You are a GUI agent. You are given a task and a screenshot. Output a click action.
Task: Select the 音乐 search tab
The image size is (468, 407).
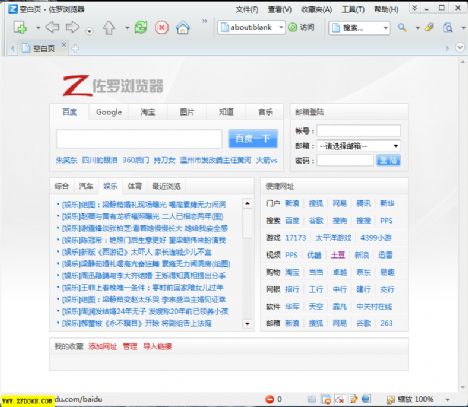click(265, 112)
